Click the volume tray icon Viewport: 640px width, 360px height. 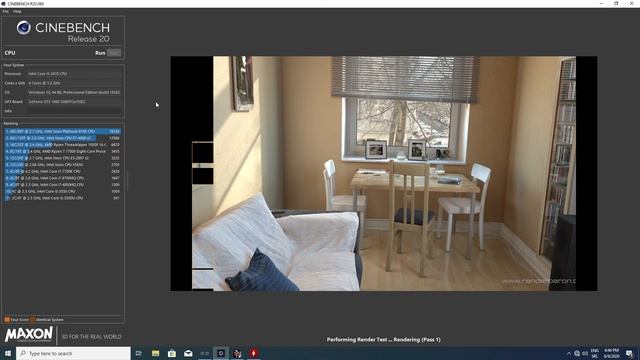(585, 353)
